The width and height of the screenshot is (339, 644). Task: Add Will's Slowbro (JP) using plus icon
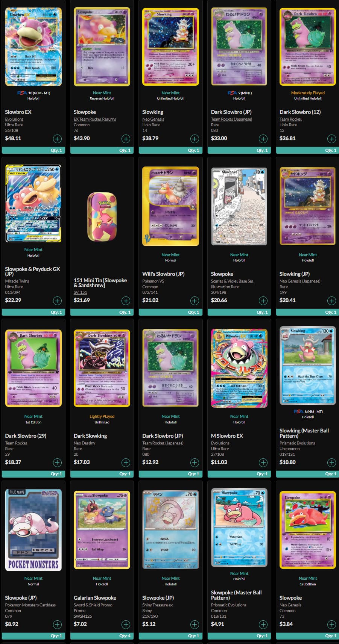click(x=195, y=301)
